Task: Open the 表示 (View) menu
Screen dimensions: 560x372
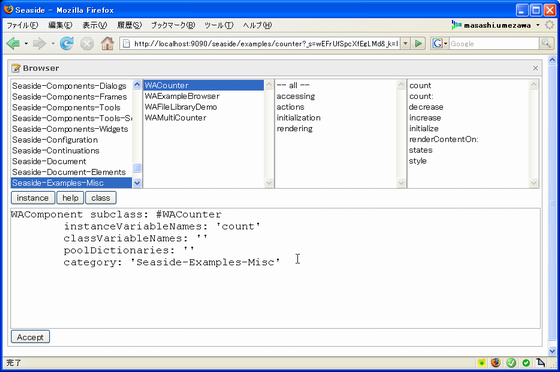Action: pyautogui.click(x=95, y=25)
